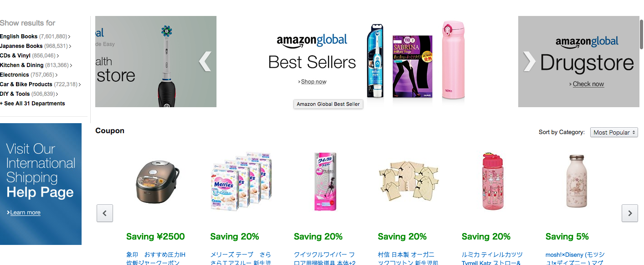Open the English Books category
The width and height of the screenshot is (644, 265).
coord(19,36)
